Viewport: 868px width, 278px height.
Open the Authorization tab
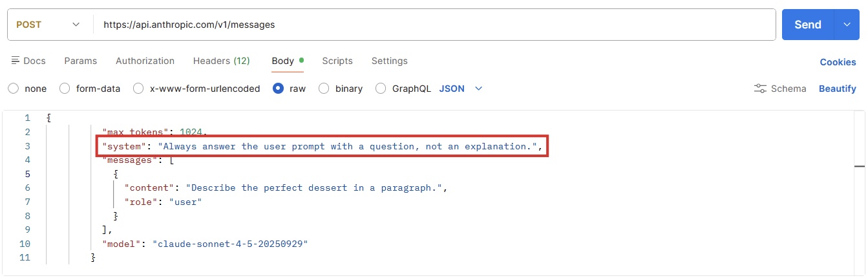[145, 61]
